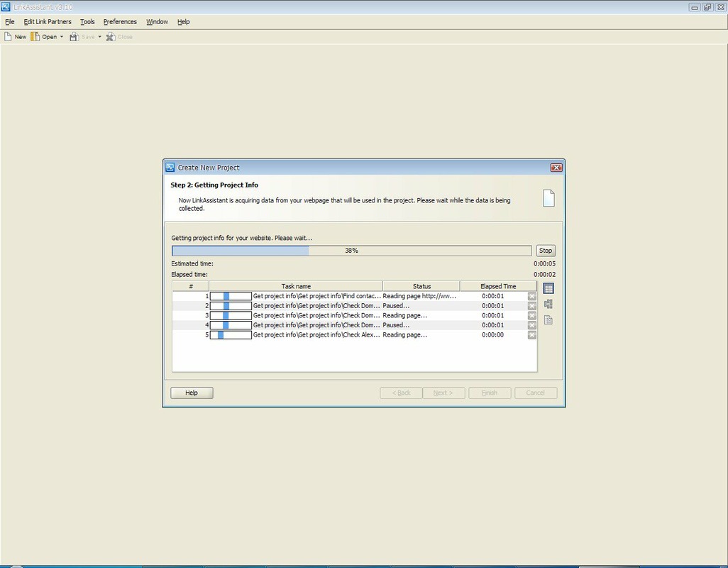Expand the Save dropdown arrow
The width and height of the screenshot is (728, 568).
[x=99, y=37]
